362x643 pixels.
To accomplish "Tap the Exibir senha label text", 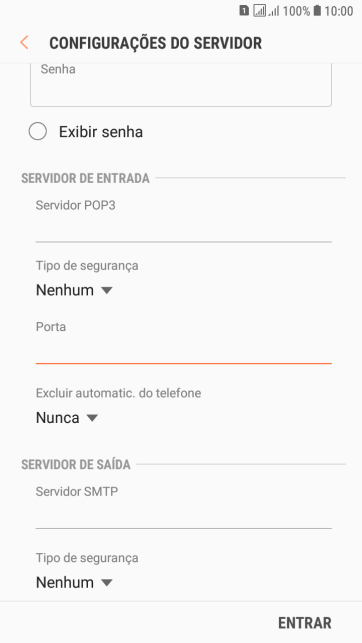I will pyautogui.click(x=101, y=132).
